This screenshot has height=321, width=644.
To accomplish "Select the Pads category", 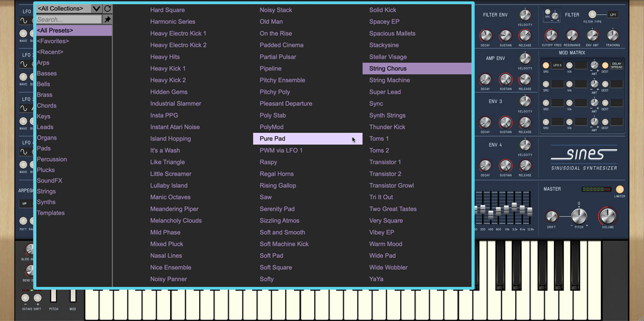I will (44, 148).
